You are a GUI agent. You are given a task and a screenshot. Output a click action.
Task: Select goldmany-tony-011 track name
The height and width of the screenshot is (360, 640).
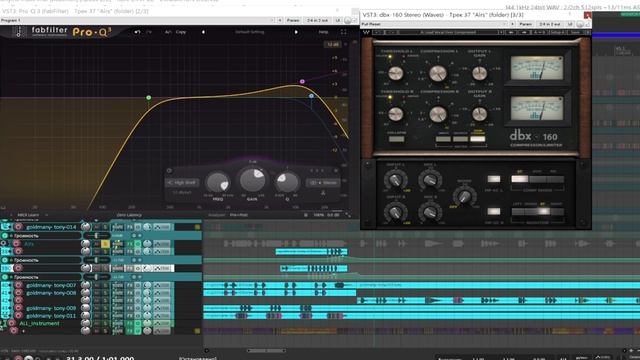pyautogui.click(x=51, y=316)
